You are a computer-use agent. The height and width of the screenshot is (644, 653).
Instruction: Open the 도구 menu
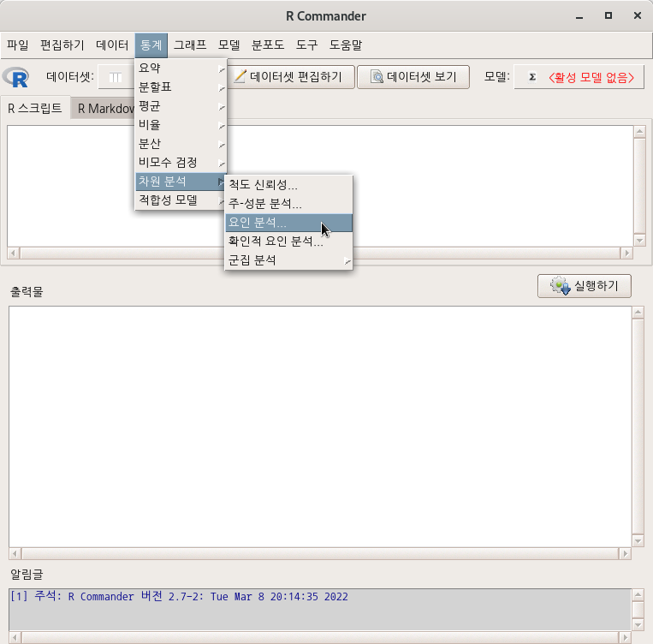point(307,45)
